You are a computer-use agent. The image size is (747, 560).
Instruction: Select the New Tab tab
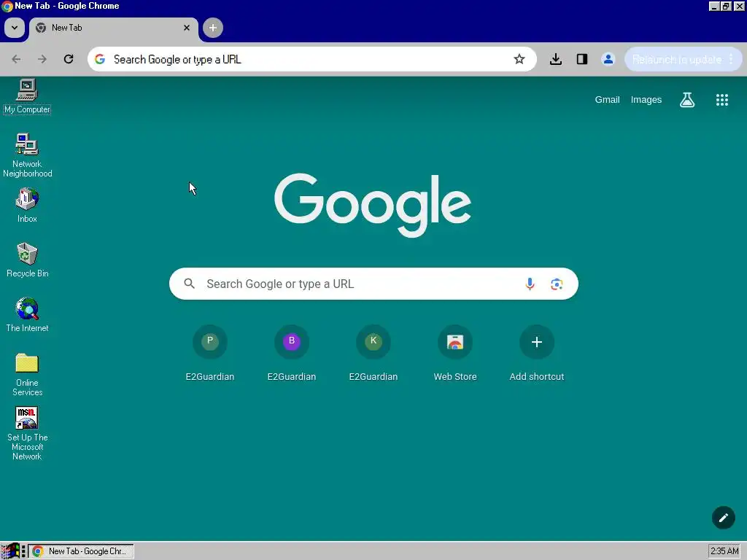(x=113, y=28)
